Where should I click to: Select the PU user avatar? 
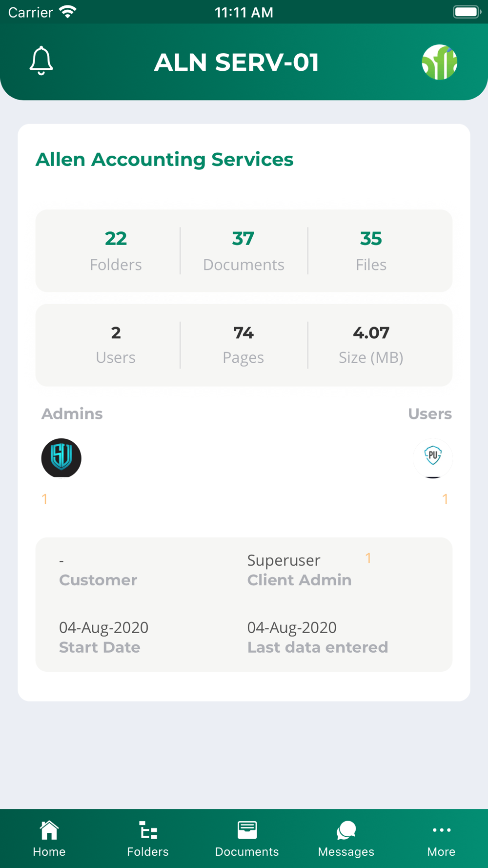[x=432, y=457]
